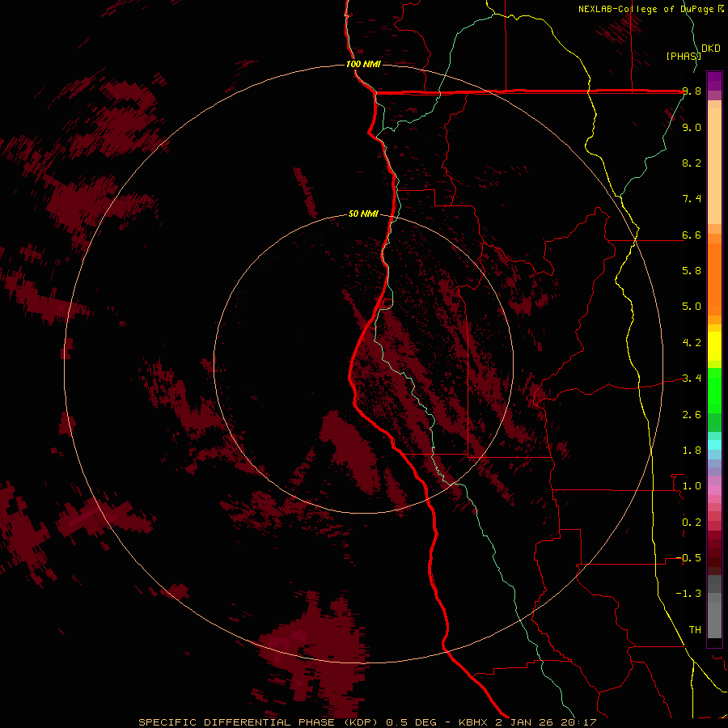Click the 20:17 timestamp
The image size is (728, 728).
point(579,722)
